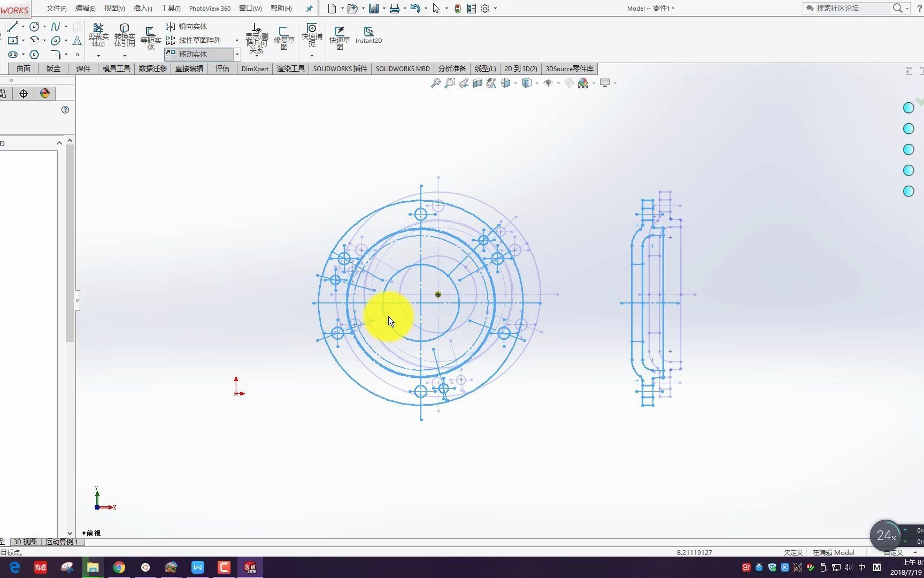The width and height of the screenshot is (924, 578).
Task: Expand the Line tool dropdown arrow
Action: (x=23, y=27)
